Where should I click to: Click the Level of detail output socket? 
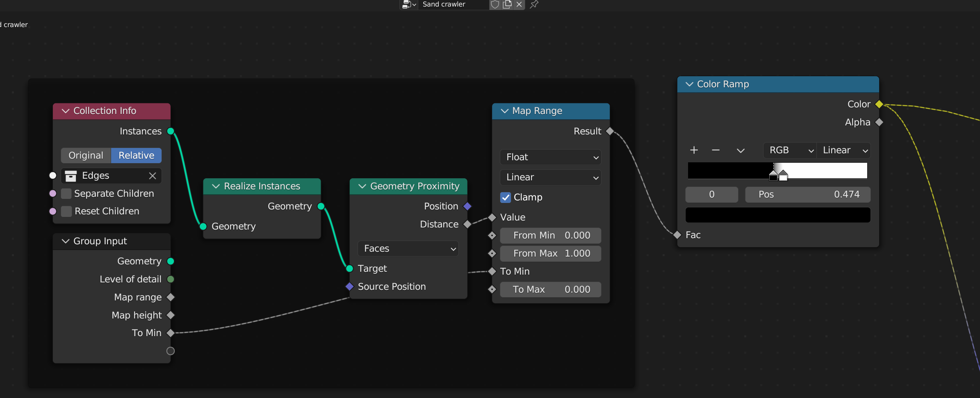171,279
